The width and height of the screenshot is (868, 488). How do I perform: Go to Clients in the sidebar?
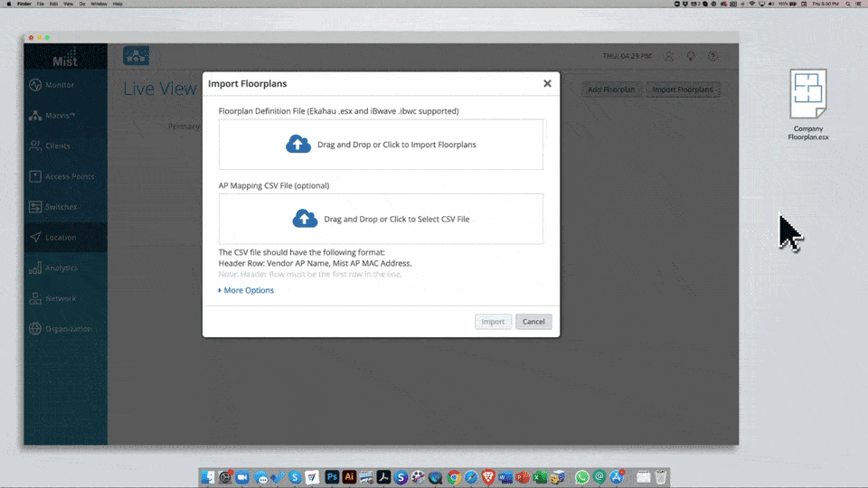tap(58, 145)
